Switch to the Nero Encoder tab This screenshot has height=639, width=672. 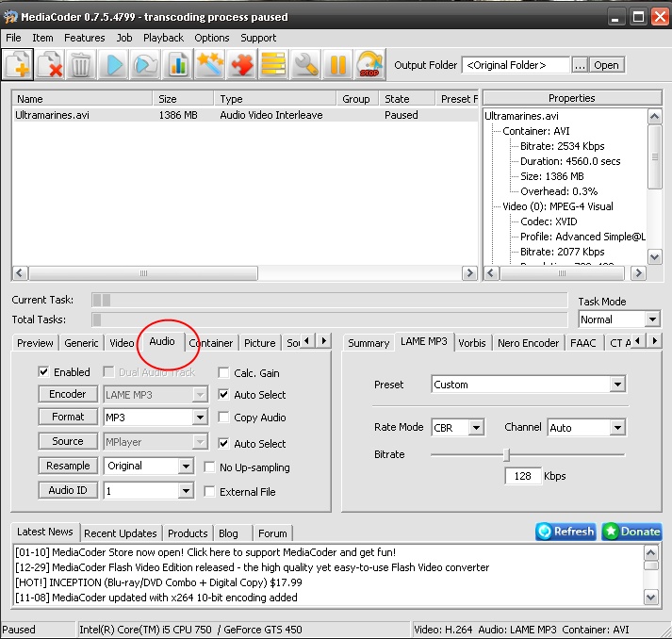(528, 343)
